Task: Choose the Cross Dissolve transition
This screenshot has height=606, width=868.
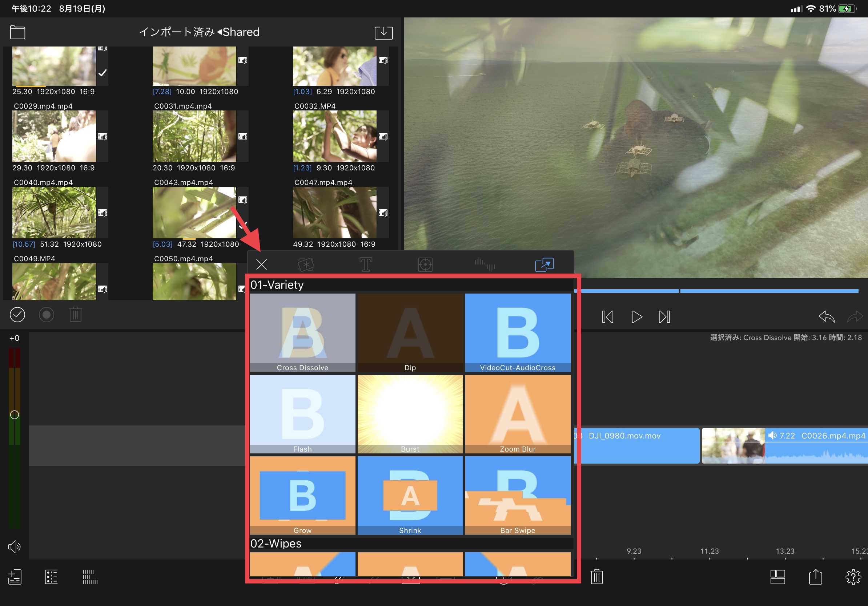Action: [302, 332]
